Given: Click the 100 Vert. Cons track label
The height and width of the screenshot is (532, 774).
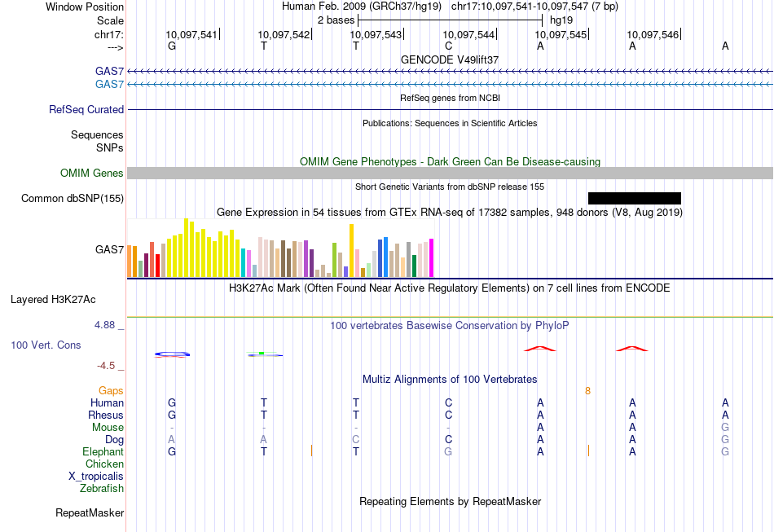Looking at the screenshot, I should (x=46, y=345).
